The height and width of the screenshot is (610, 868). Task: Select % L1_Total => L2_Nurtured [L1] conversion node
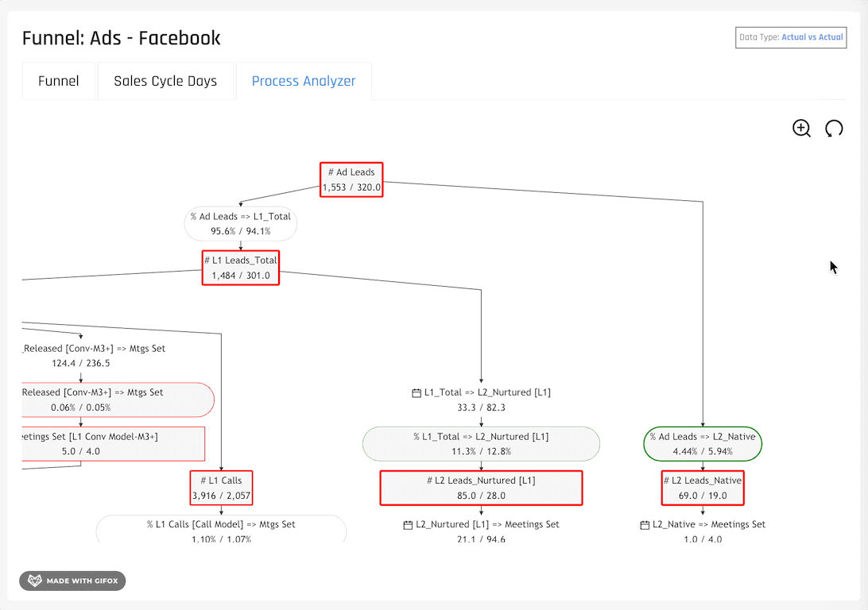pos(481,443)
